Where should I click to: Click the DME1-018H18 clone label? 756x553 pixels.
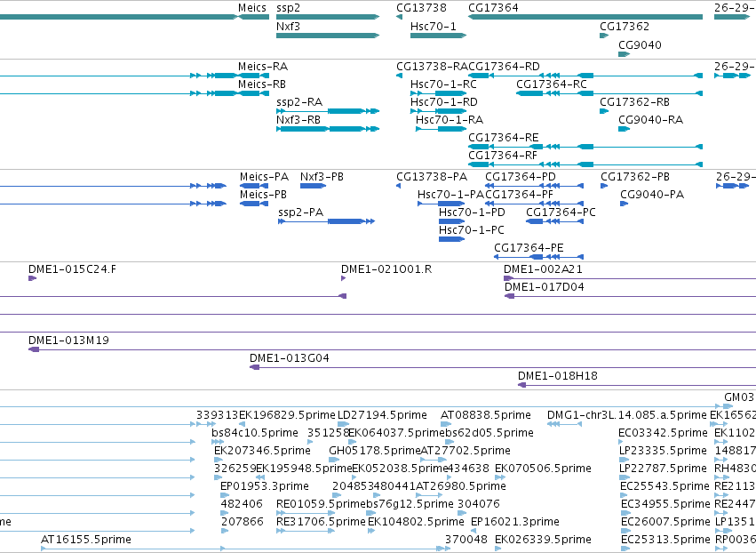[x=557, y=376]
